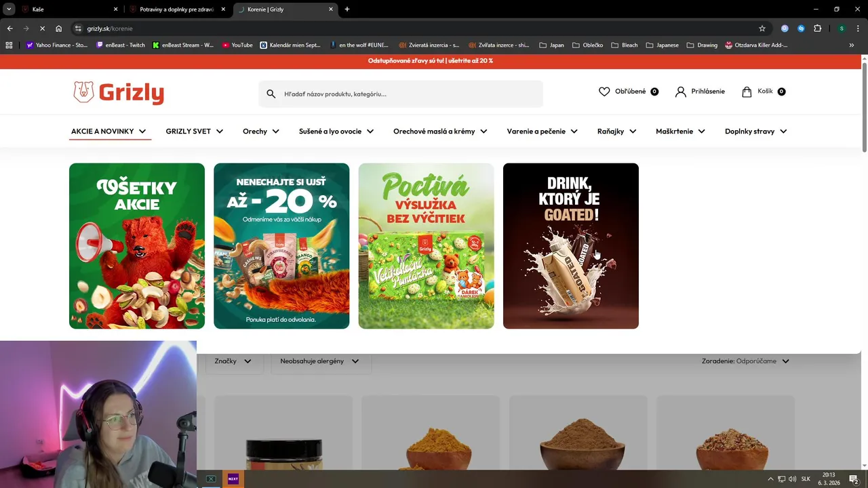The width and height of the screenshot is (868, 488).
Task: Open browser home page icon
Action: [59, 28]
